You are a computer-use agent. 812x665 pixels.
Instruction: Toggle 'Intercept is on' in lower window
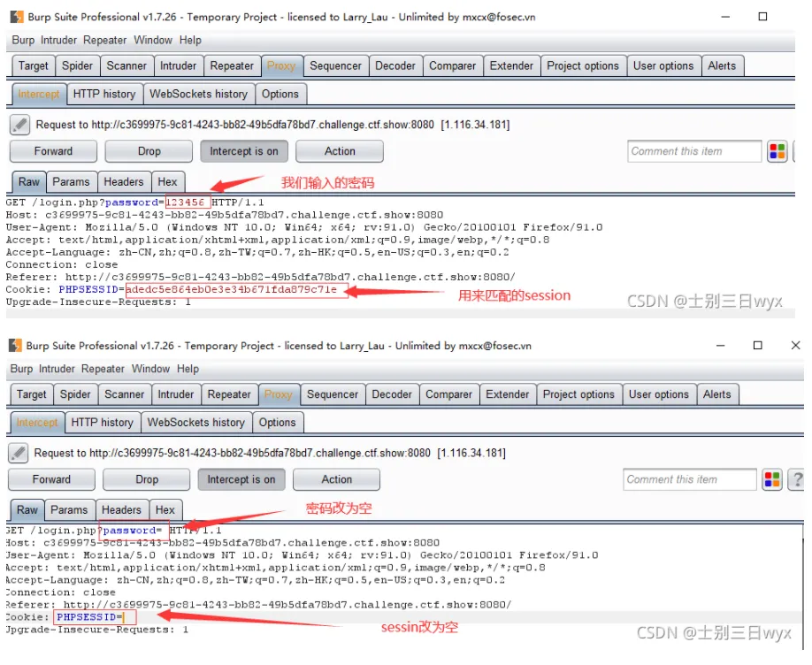(x=241, y=479)
